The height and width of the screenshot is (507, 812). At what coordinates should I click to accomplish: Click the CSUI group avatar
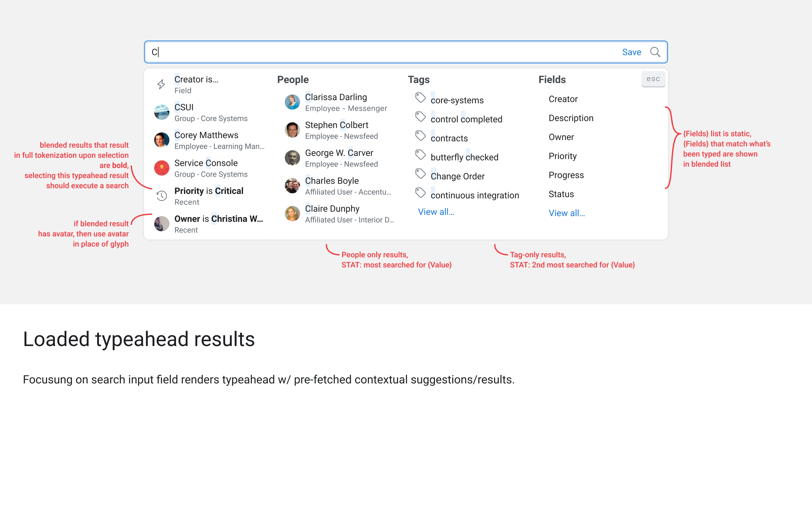coord(161,112)
